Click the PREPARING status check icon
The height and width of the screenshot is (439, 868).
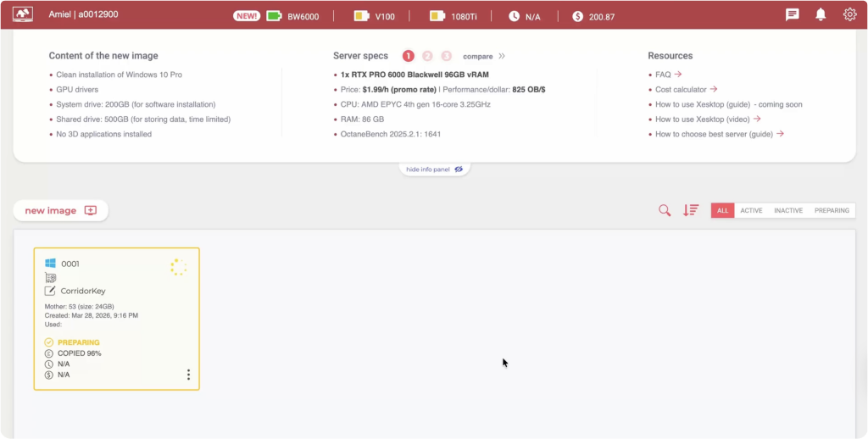coord(48,342)
